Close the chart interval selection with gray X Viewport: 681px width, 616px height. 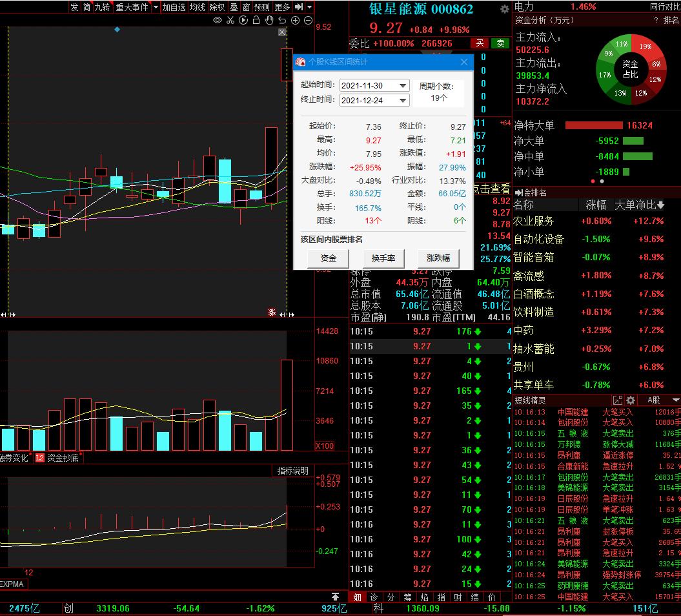(x=282, y=32)
